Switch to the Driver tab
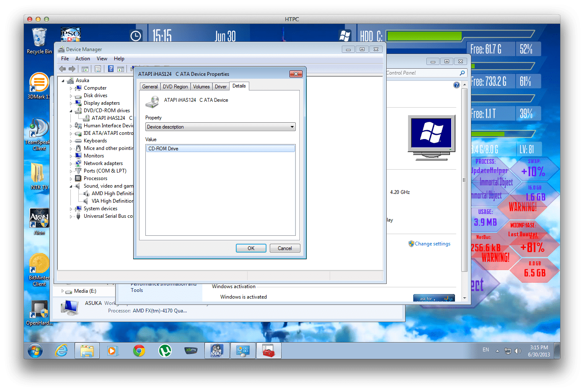This screenshot has width=584, height=392. 220,86
